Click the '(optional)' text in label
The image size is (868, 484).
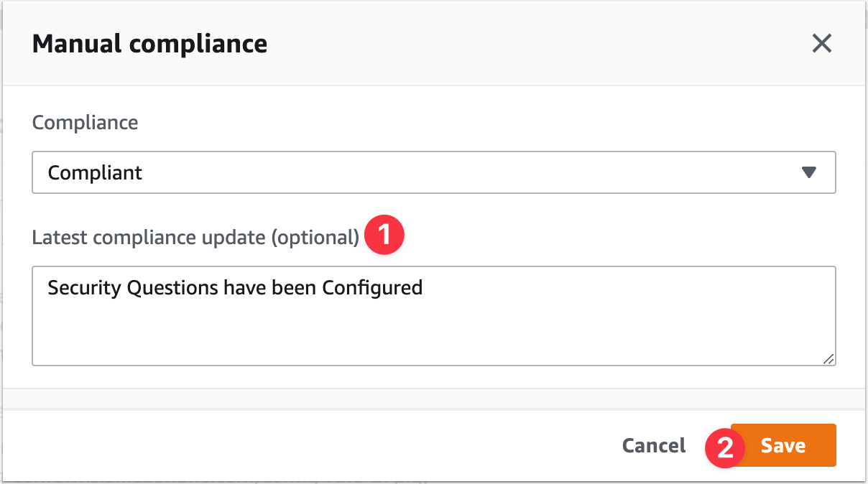pyautogui.click(x=315, y=238)
